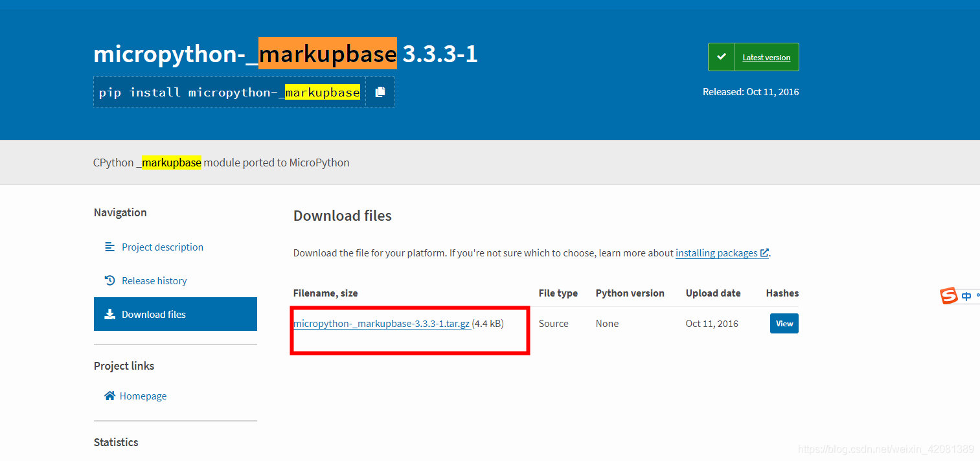
Task: View hashes for the tar.gz file
Action: coord(784,323)
